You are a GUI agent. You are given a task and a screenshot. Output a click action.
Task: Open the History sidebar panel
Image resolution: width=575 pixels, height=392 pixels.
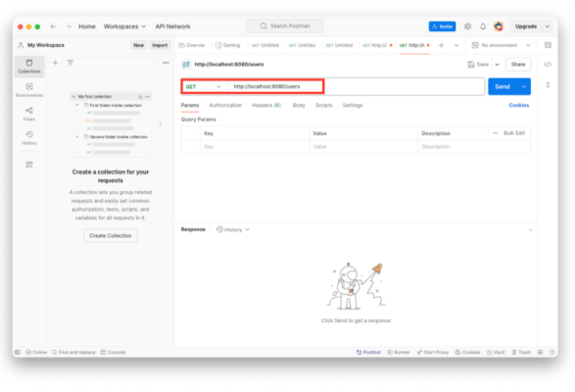[x=29, y=138]
